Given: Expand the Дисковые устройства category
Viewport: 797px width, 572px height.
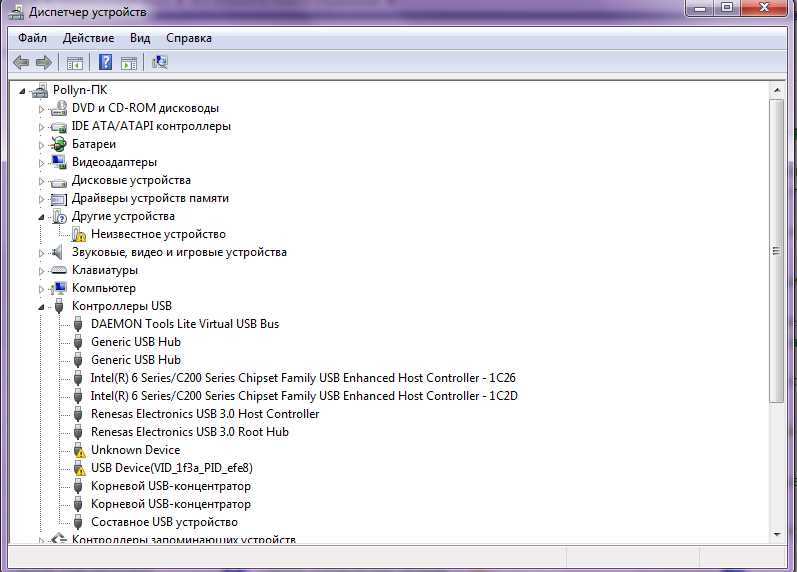Looking at the screenshot, I should [x=42, y=181].
